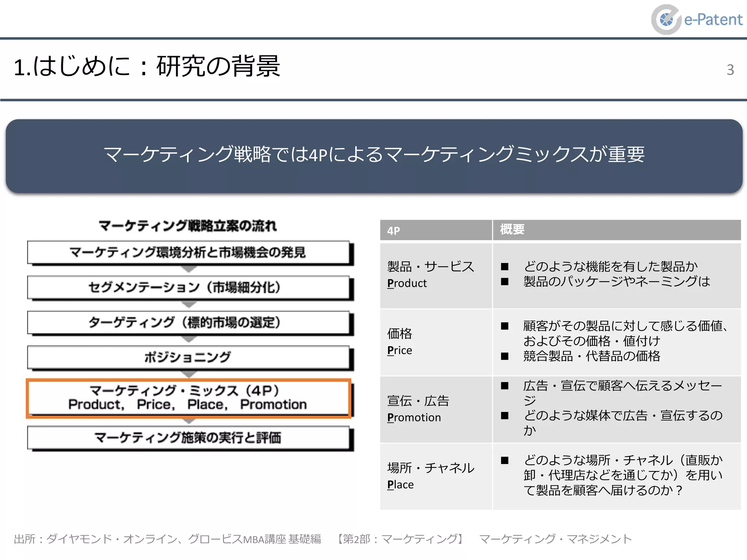The height and width of the screenshot is (560, 747).
Task: Click the 価格 cell label
Action: pos(399,334)
